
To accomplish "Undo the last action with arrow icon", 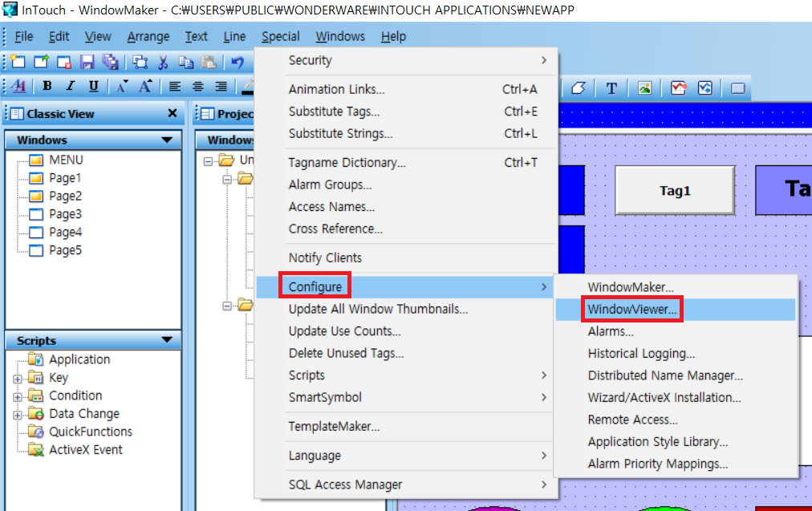I will (238, 62).
